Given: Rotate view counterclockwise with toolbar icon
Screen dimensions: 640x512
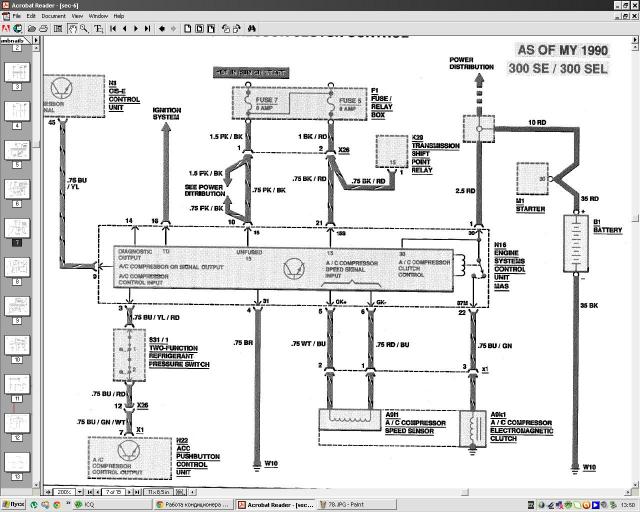Looking at the screenshot, I should coord(226,29).
